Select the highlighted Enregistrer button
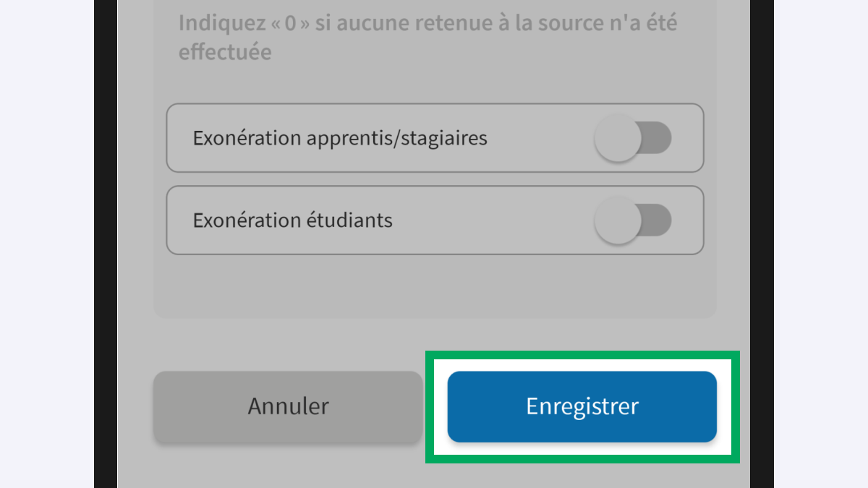868x488 pixels. pyautogui.click(x=582, y=406)
